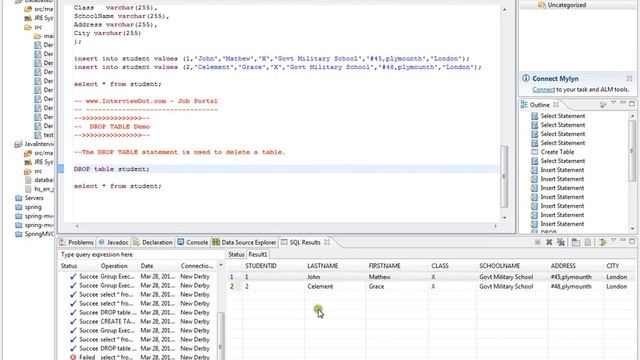Select the test file in the tree

coord(44,135)
